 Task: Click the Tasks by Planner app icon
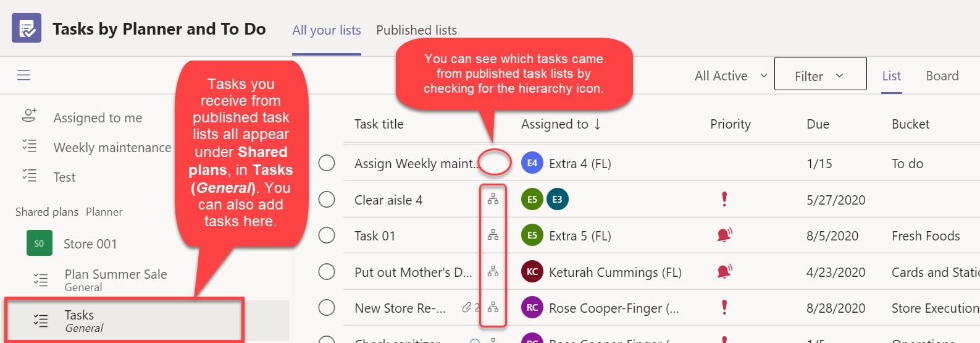[x=27, y=28]
